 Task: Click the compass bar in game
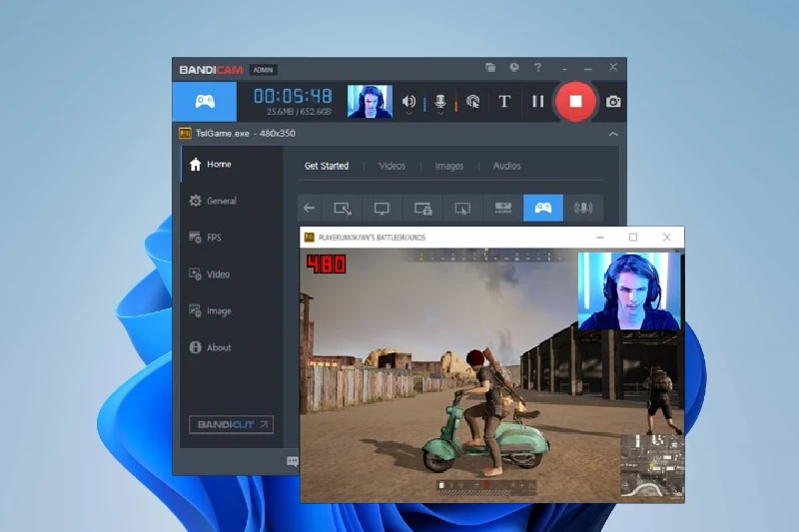click(x=484, y=257)
